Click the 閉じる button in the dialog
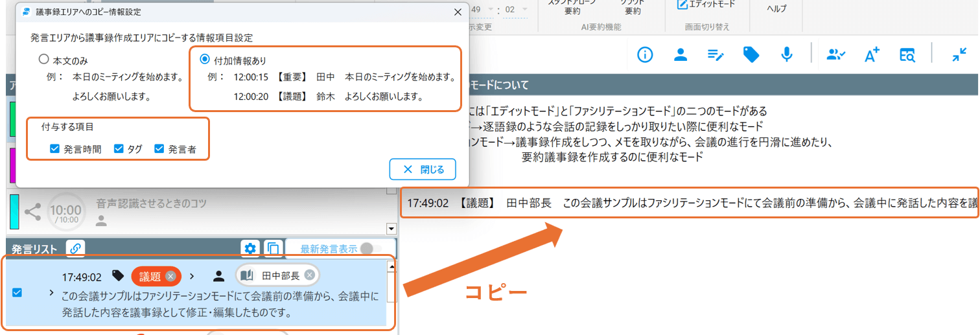The image size is (980, 335). (423, 169)
